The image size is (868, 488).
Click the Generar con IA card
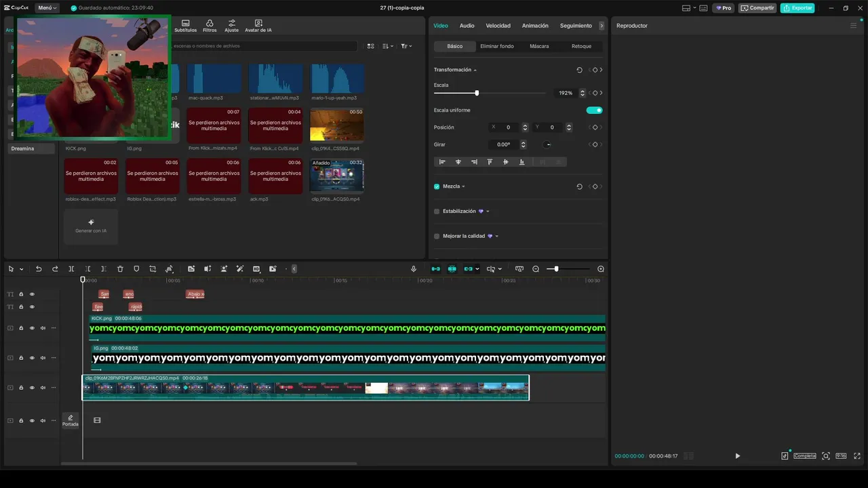pyautogui.click(x=91, y=226)
